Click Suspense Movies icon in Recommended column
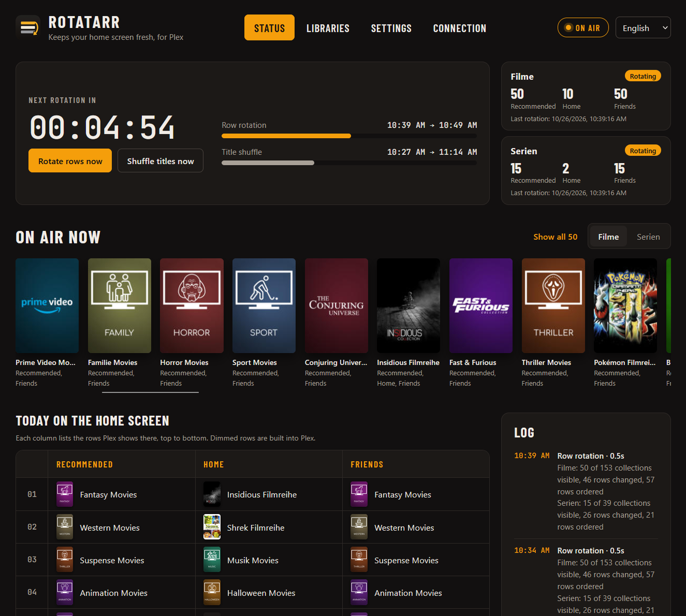 coord(65,560)
